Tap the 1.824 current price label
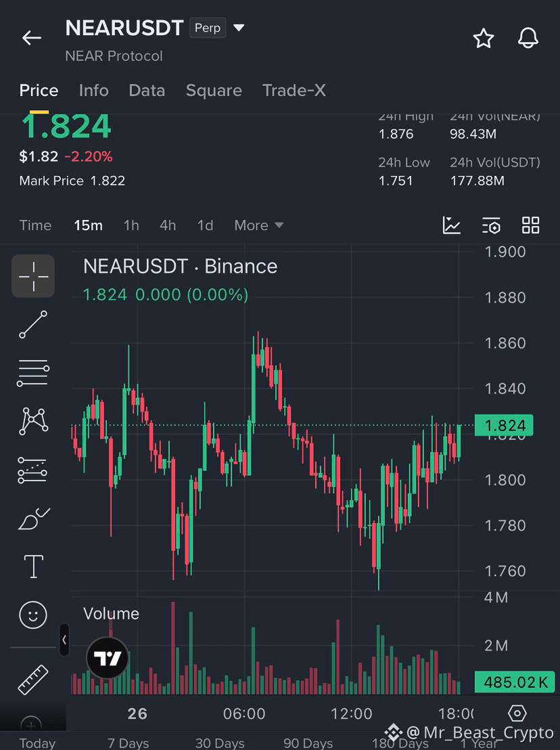Screen dimensions: 560x750 click(x=504, y=425)
